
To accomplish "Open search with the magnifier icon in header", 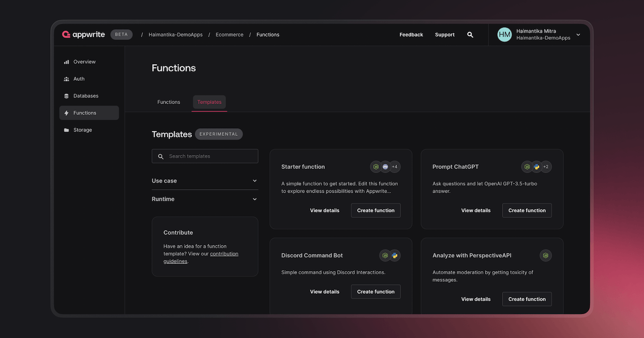I will coord(470,35).
